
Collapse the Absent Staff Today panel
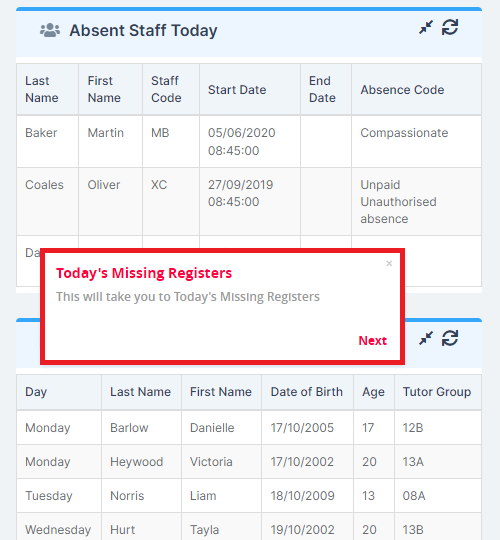click(426, 28)
